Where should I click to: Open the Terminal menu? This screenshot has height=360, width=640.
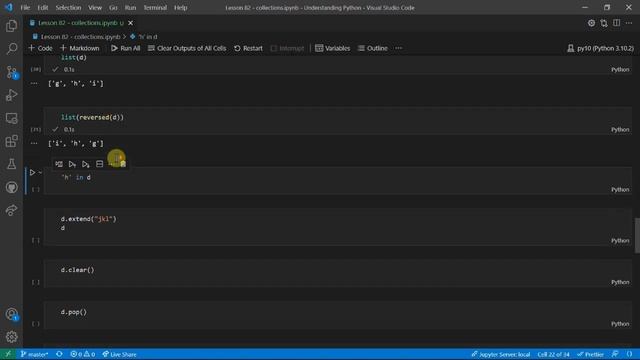coord(155,8)
